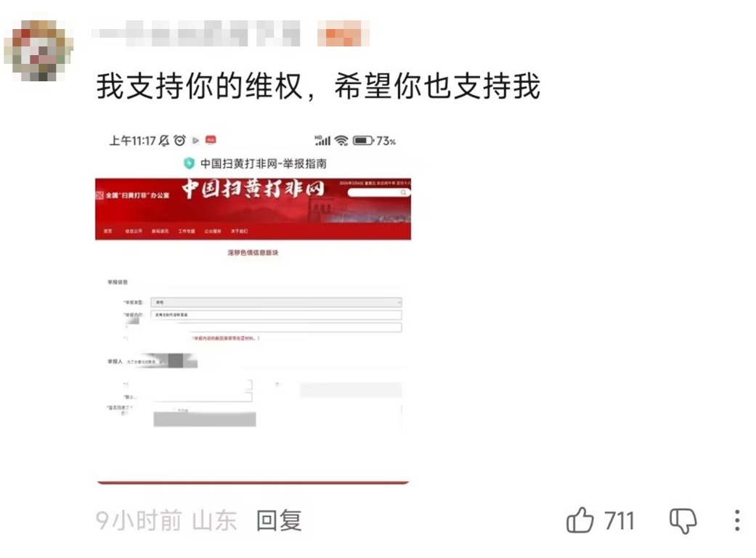Click the orange badge beside the username
This screenshot has width=756, height=558.
(344, 33)
